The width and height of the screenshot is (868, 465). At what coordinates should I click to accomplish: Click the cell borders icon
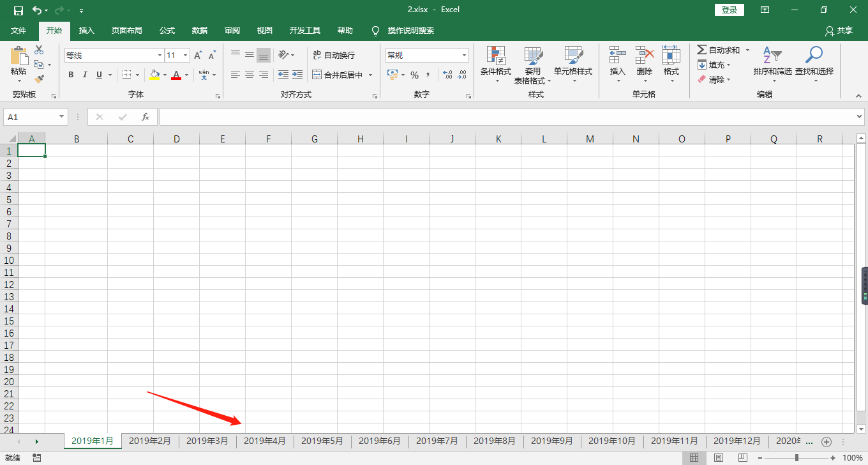pos(126,75)
